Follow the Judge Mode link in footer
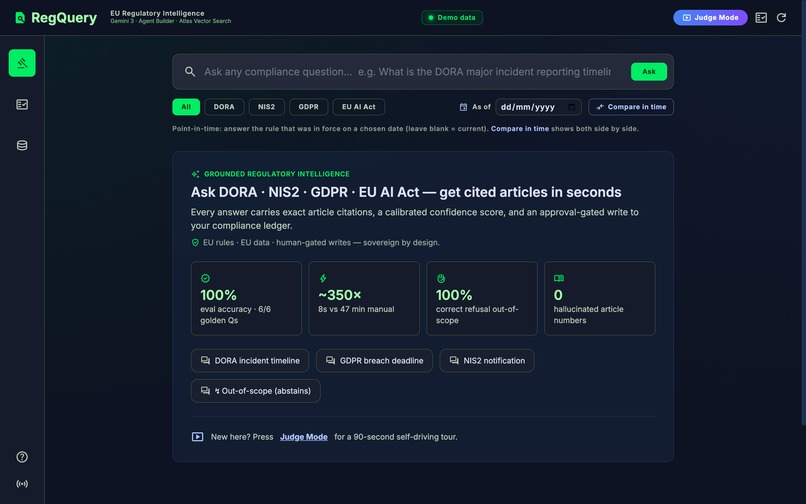806x504 pixels. point(304,437)
